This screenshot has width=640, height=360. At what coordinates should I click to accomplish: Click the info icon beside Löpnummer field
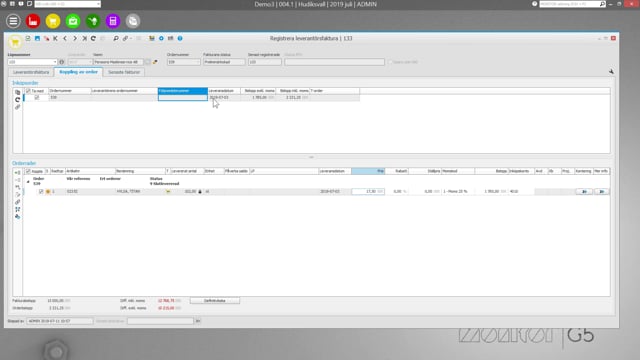tap(62, 62)
